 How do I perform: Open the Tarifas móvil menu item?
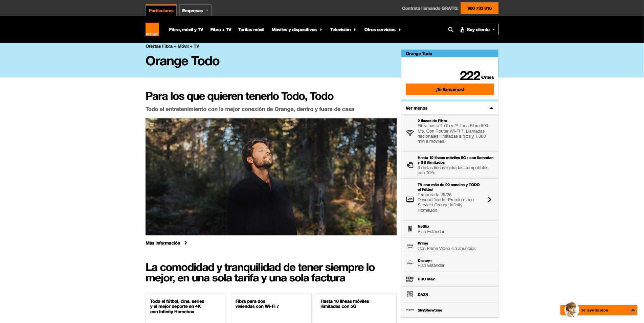pyautogui.click(x=251, y=30)
